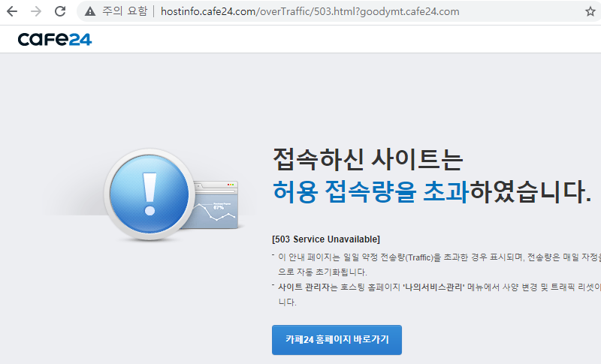This screenshot has height=364, width=601.
Task: Click the heading 접속하신 사이트는
Action: (x=368, y=159)
